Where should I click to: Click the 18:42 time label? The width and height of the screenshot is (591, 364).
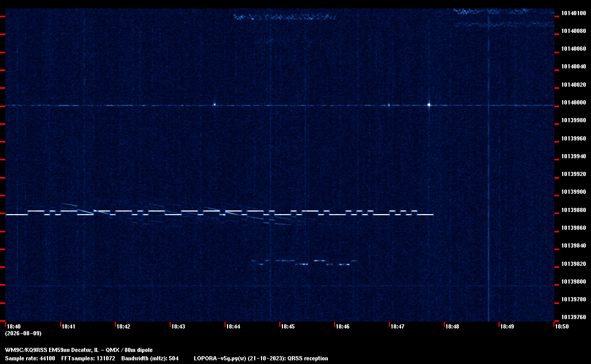[x=123, y=326]
